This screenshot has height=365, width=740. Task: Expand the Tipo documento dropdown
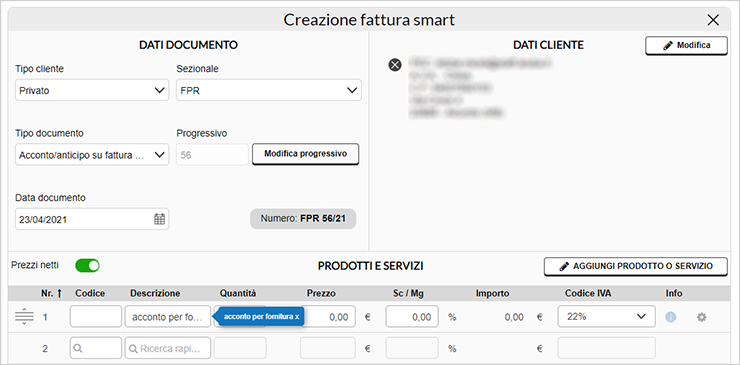click(x=92, y=154)
